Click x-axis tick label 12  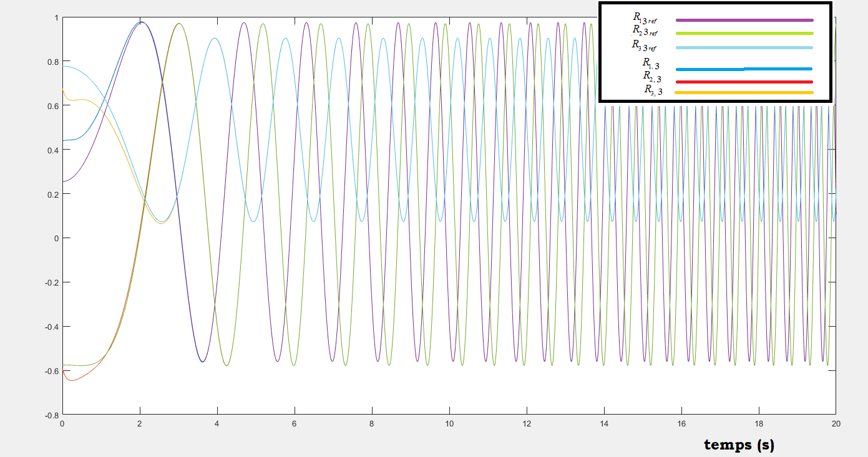coord(527,423)
